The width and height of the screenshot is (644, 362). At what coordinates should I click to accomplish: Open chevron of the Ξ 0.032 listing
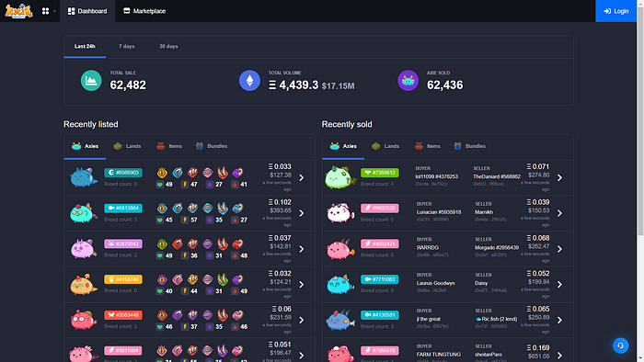[302, 285]
